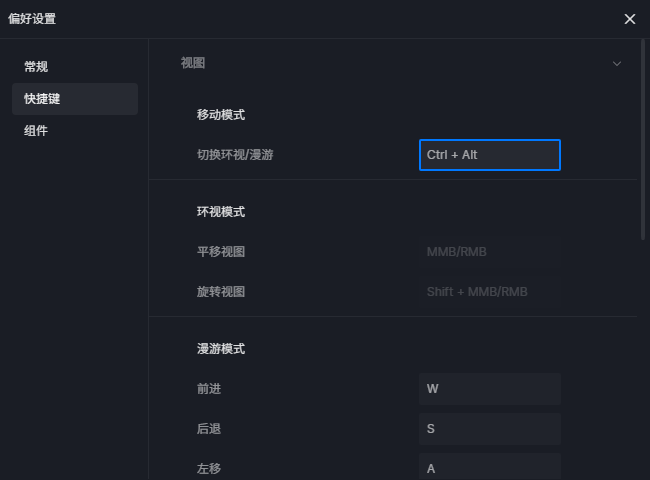Image resolution: width=650 pixels, height=480 pixels.
Task: Focus the 前进 shortcut field with W
Action: coord(489,389)
